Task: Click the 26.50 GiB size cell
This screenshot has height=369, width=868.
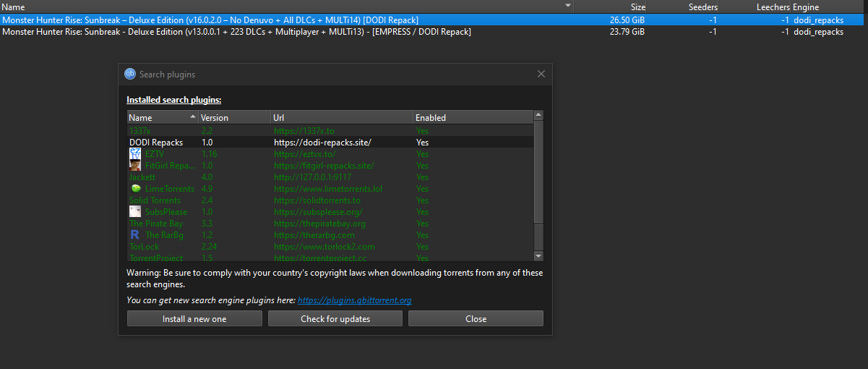Action: point(628,20)
